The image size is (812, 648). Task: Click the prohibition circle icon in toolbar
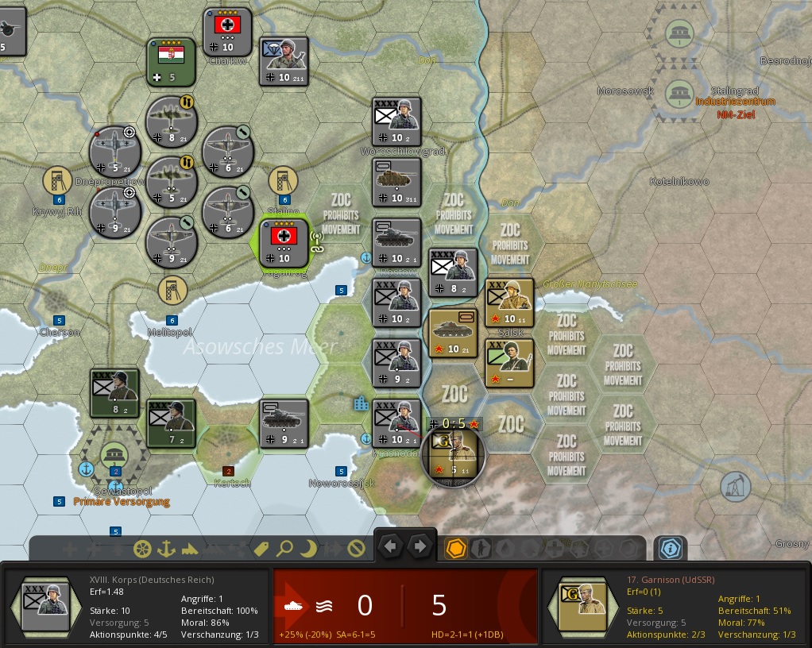[x=356, y=549]
